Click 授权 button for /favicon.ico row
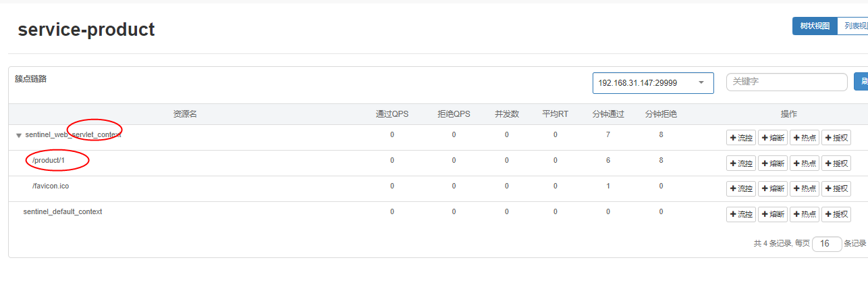The width and height of the screenshot is (868, 306). coord(836,188)
